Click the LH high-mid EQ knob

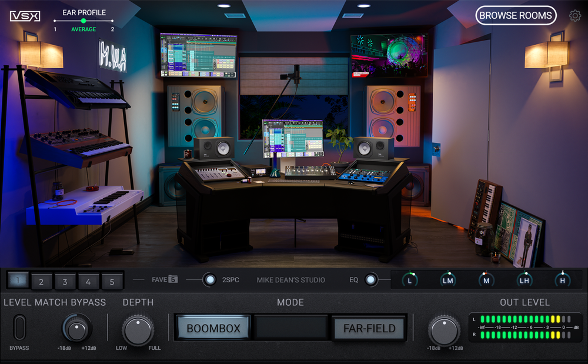tap(524, 280)
